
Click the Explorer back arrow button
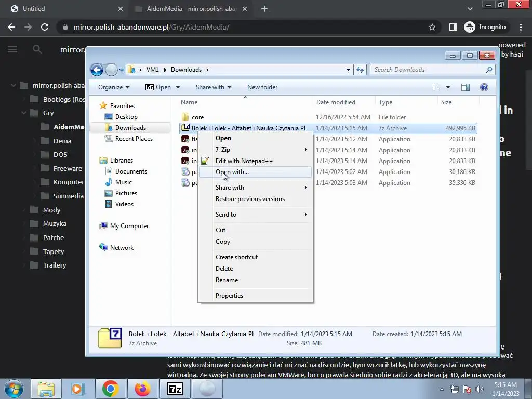97,70
